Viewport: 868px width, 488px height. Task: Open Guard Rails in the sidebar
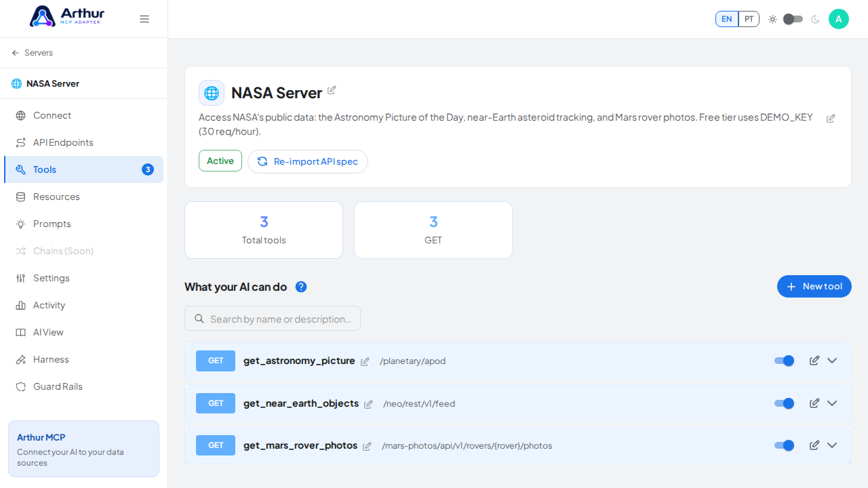pyautogui.click(x=83, y=386)
